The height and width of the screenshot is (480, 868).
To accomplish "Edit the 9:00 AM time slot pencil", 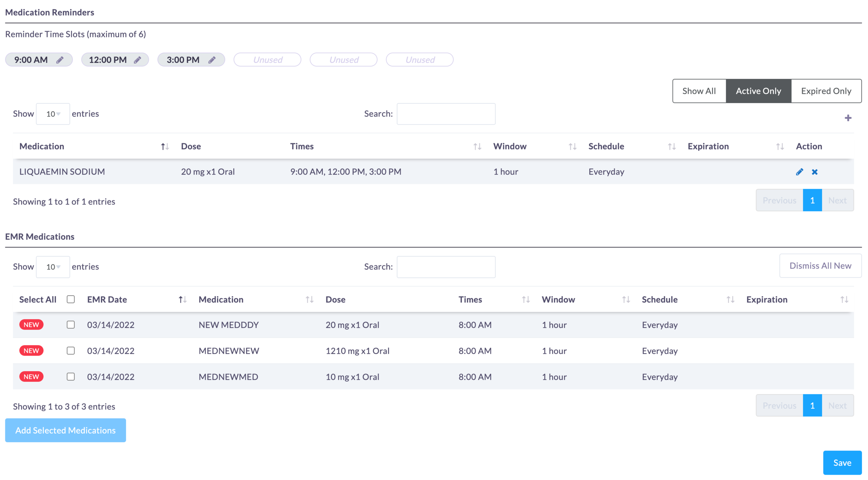I will (60, 60).
